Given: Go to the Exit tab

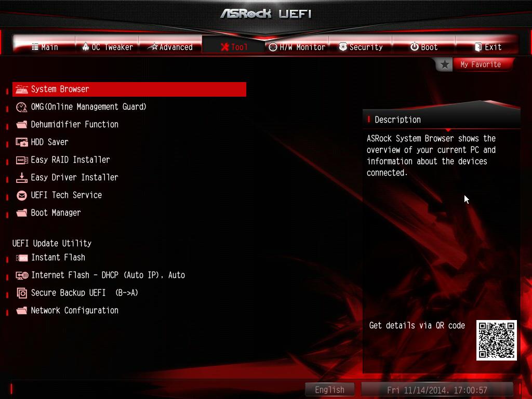Looking at the screenshot, I should (487, 47).
